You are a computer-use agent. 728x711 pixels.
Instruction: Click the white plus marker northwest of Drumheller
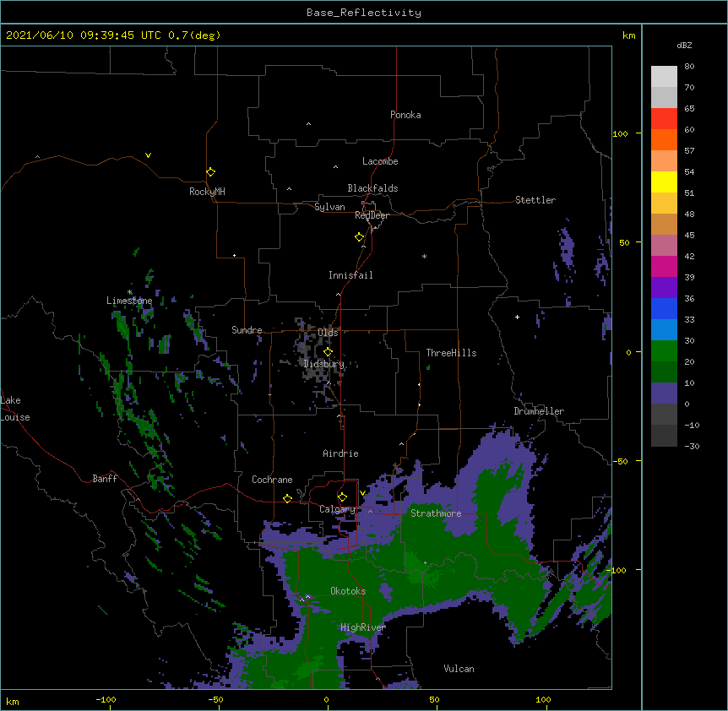[517, 317]
